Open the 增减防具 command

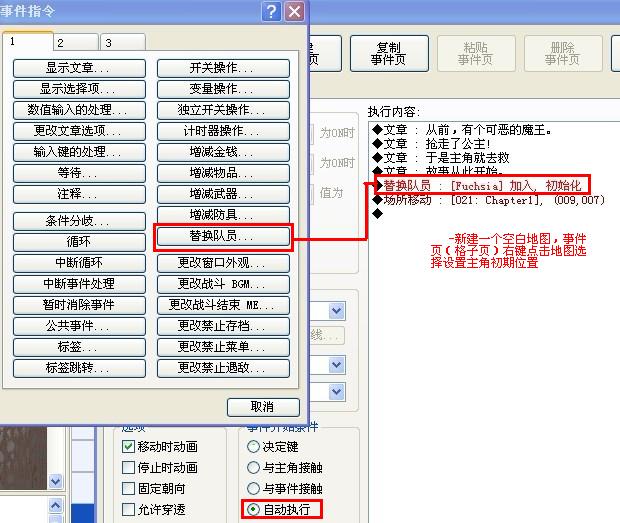pyautogui.click(x=223, y=215)
